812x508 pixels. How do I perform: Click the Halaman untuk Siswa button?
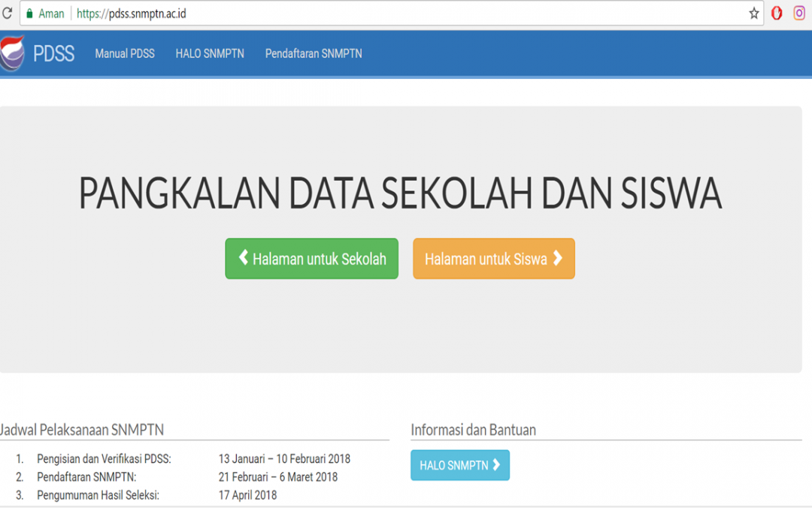(493, 258)
